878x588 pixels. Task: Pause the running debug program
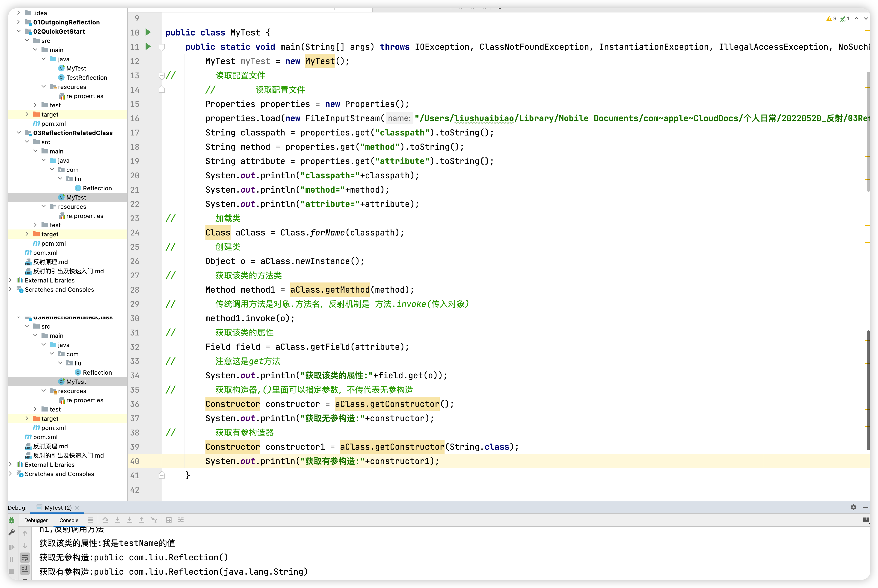[x=12, y=559]
